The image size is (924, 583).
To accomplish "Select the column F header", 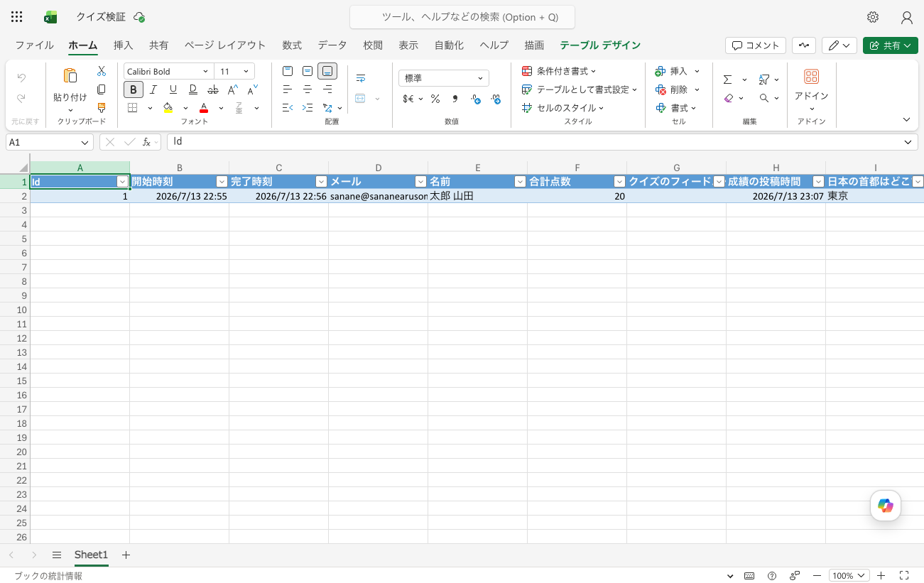I will click(x=577, y=168).
